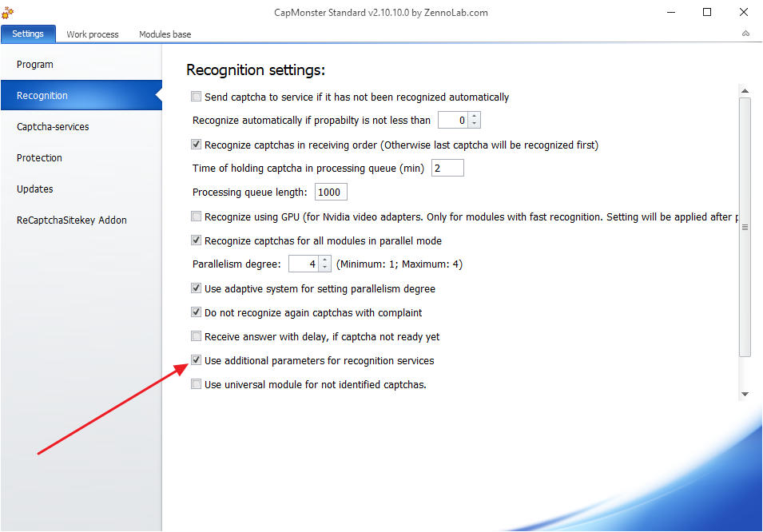Uncheck Do not recognize again captchas with complaint
Image resolution: width=763 pixels, height=532 pixels.
click(196, 312)
